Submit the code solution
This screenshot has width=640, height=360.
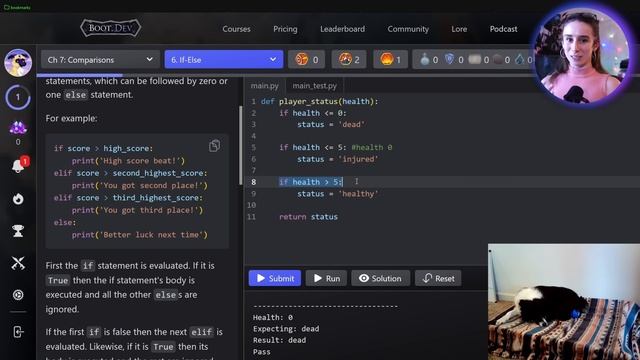point(275,278)
